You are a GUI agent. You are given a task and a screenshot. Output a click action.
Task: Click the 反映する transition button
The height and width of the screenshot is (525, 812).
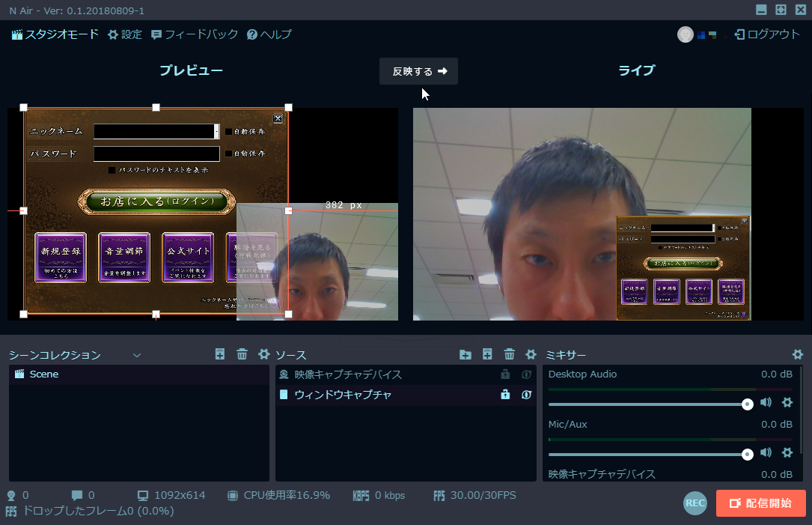(418, 71)
